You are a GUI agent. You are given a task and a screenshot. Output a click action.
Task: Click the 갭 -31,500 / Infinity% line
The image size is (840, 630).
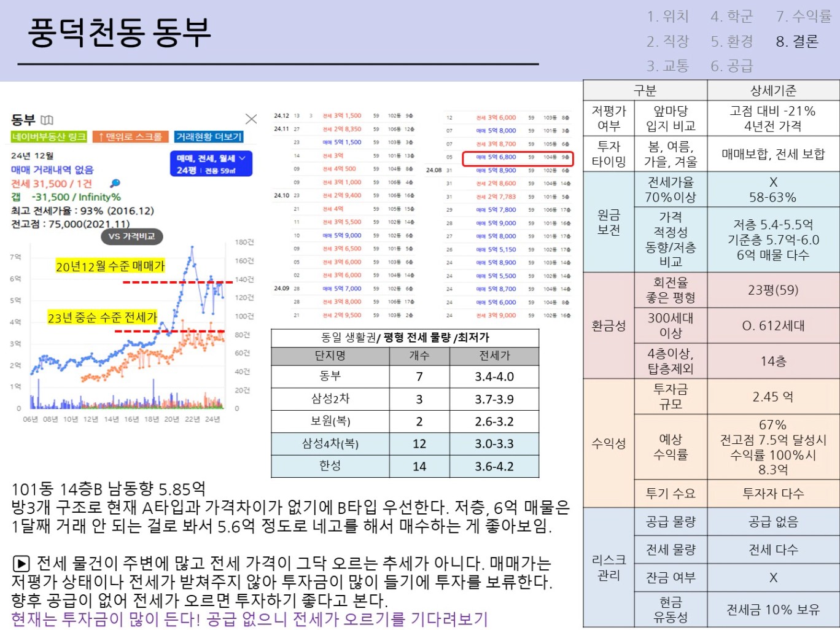66,197
